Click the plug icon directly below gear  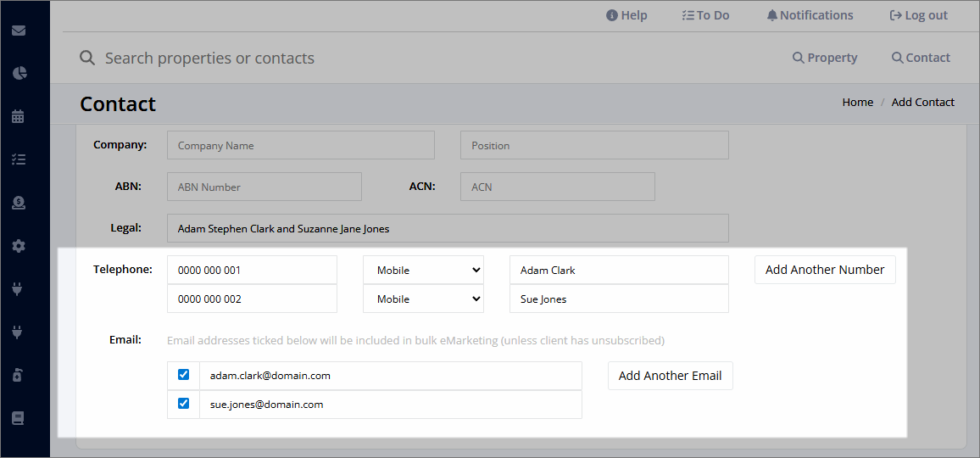[19, 289]
